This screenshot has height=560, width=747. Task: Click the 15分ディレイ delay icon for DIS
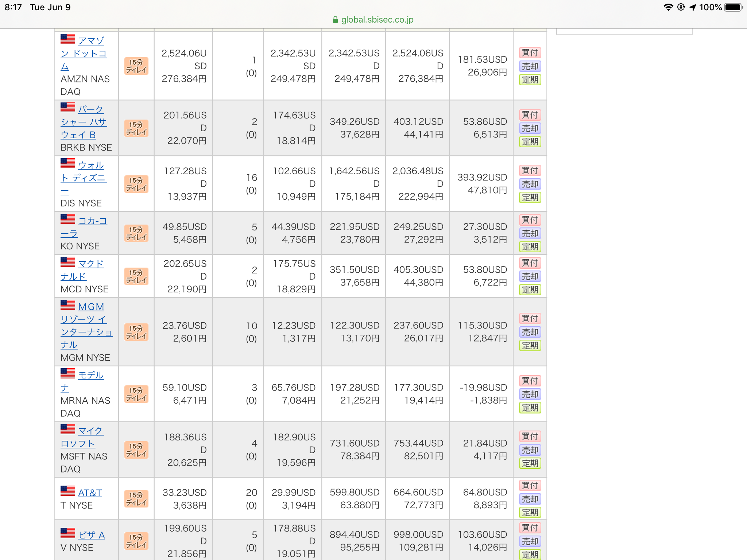coord(136,184)
